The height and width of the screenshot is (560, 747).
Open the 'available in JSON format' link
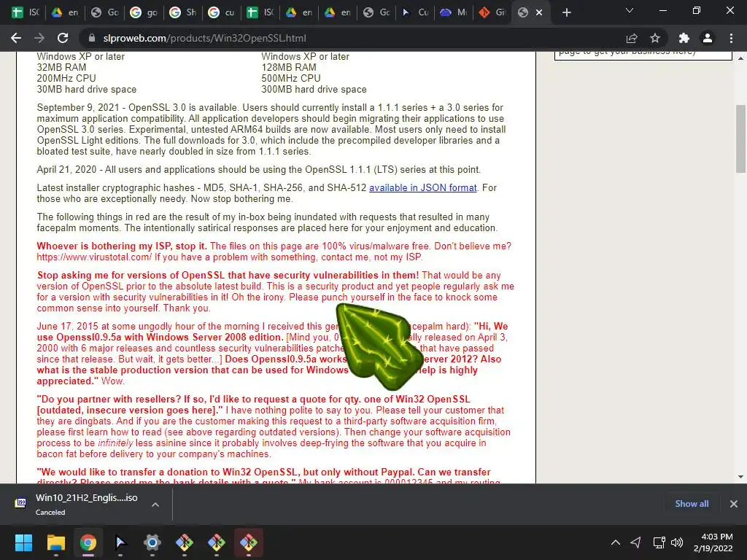tap(422, 187)
